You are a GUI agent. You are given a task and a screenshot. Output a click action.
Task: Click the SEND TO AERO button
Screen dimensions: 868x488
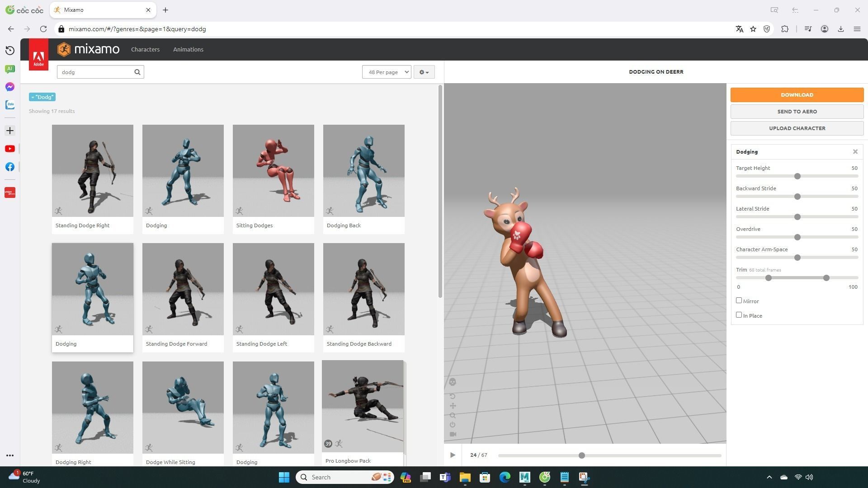point(797,112)
